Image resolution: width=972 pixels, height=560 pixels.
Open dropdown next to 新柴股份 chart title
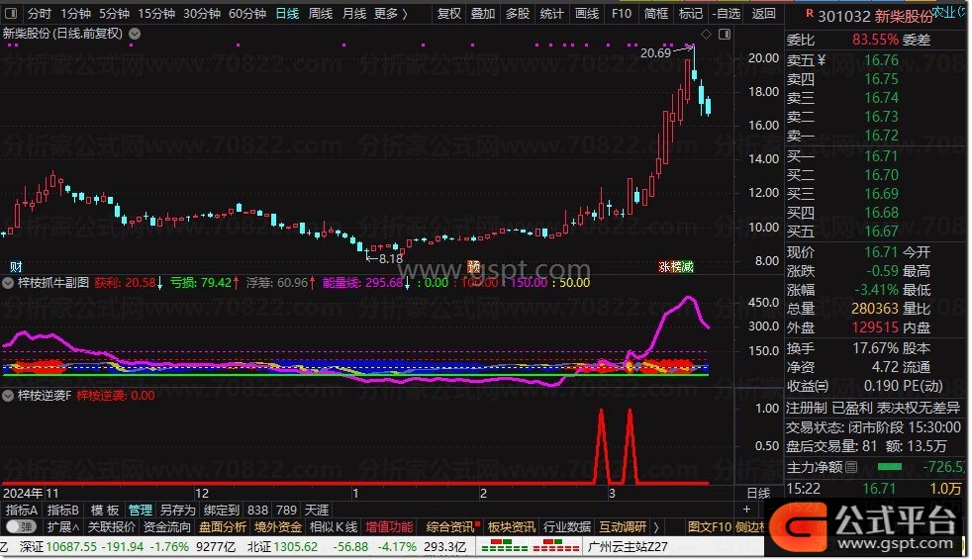click(x=135, y=34)
